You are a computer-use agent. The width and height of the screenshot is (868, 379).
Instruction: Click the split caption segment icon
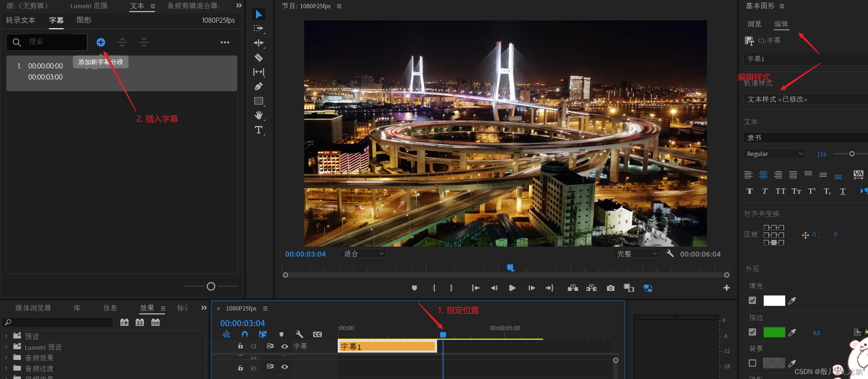click(x=122, y=42)
